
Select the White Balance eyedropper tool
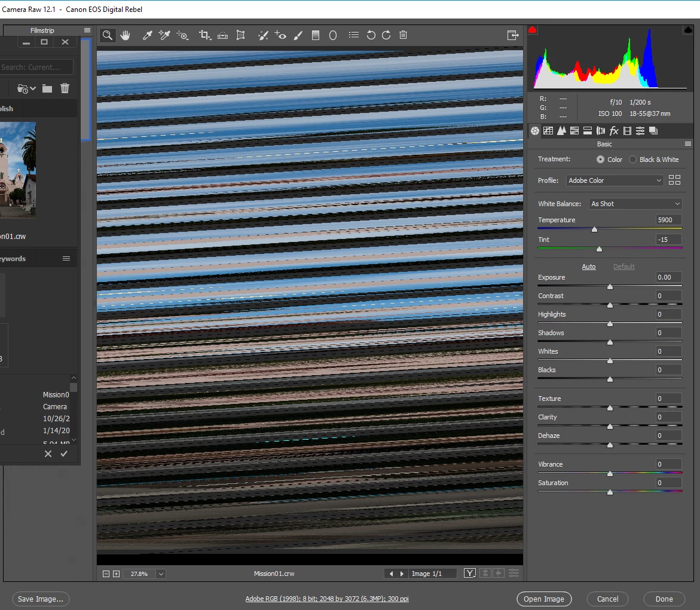point(147,35)
